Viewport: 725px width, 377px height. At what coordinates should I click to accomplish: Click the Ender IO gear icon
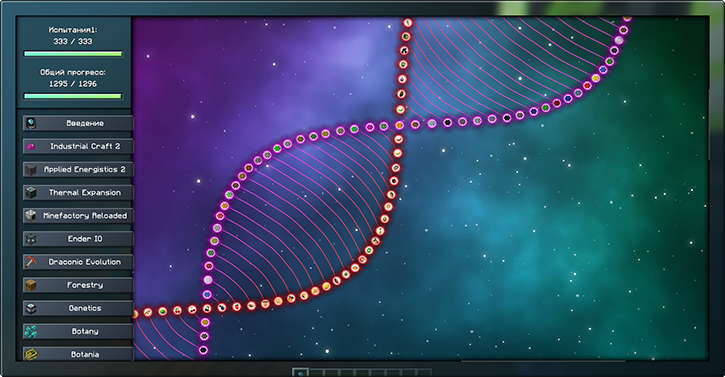coord(31,239)
